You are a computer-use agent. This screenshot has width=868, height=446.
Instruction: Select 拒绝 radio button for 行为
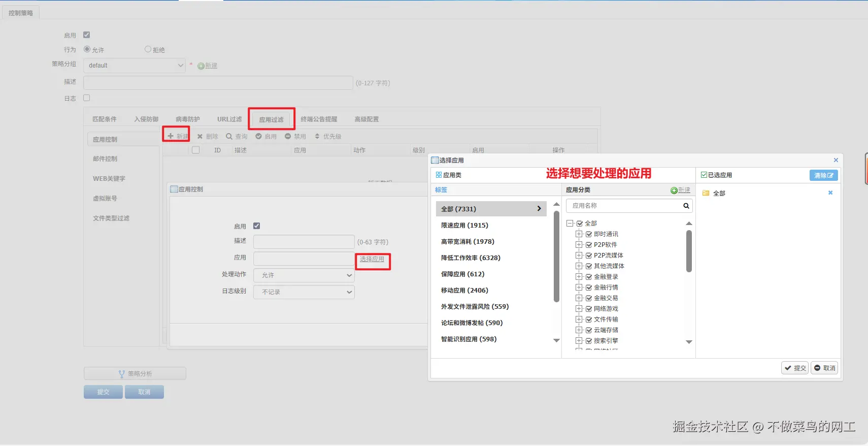click(x=148, y=49)
